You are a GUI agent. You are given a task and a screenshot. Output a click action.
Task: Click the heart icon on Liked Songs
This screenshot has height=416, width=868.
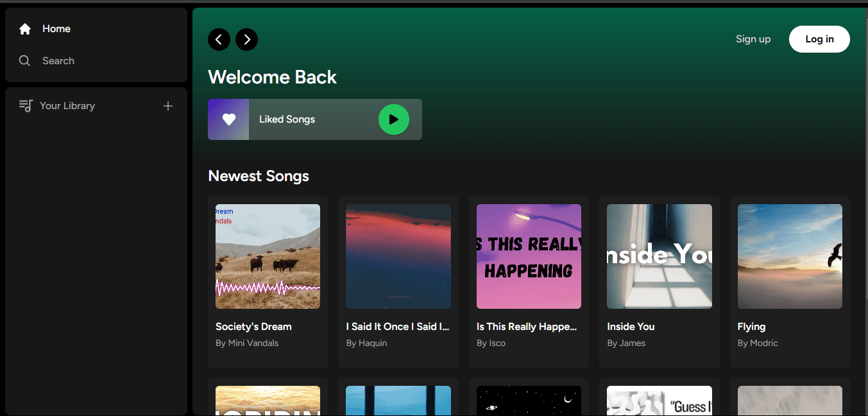point(229,119)
